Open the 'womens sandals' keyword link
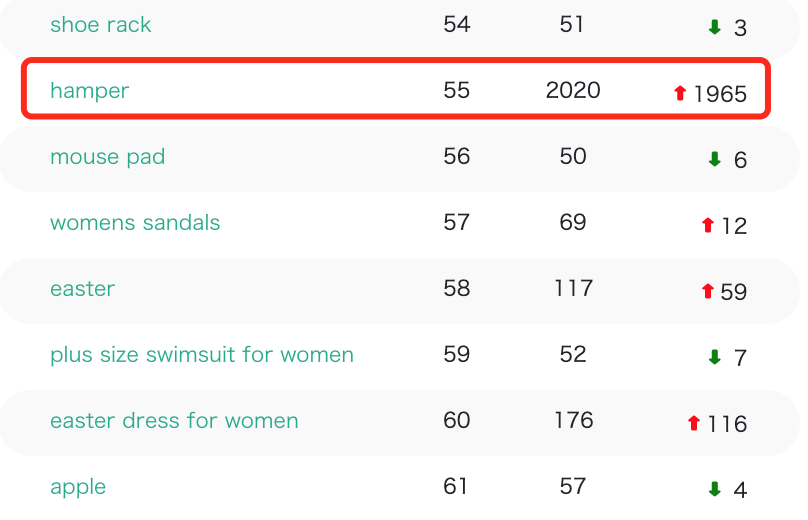 pyautogui.click(x=135, y=223)
